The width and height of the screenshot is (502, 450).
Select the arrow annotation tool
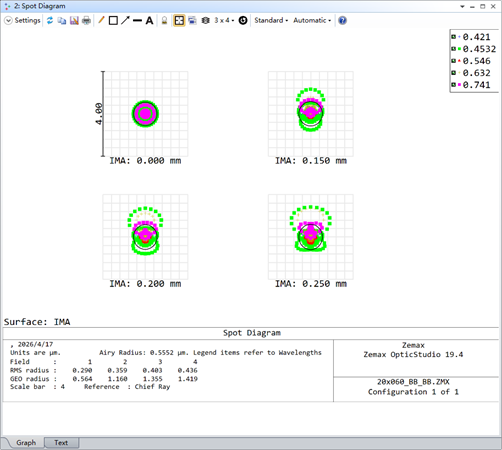[x=125, y=20]
